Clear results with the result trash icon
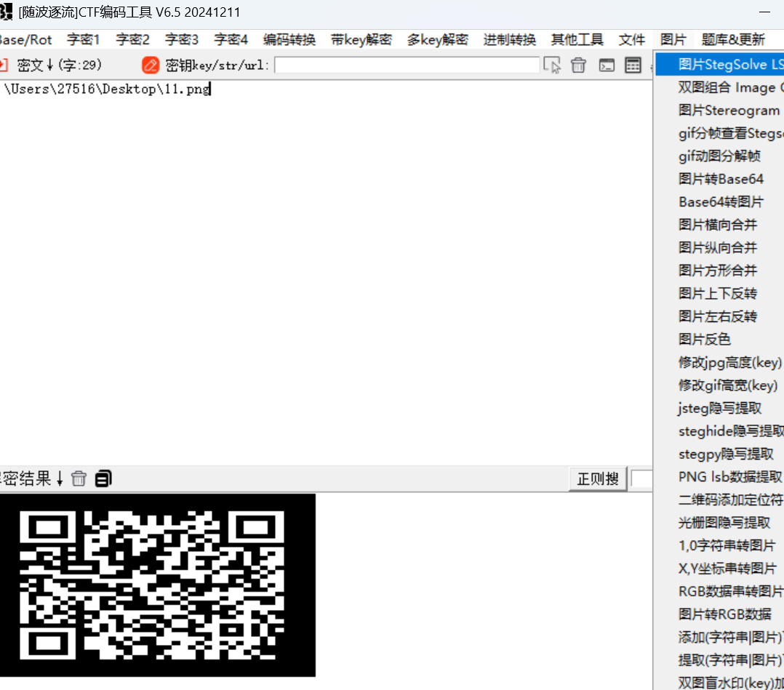This screenshot has height=690, width=784. pyautogui.click(x=79, y=478)
